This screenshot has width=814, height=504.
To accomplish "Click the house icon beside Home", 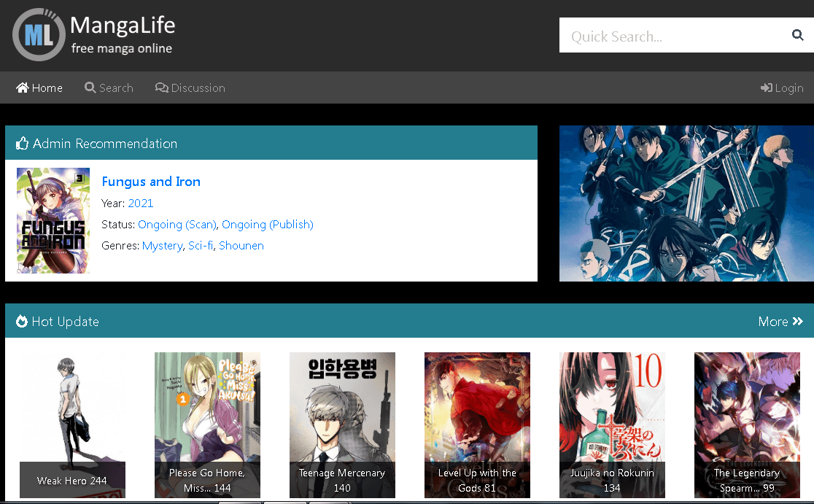I will point(22,88).
